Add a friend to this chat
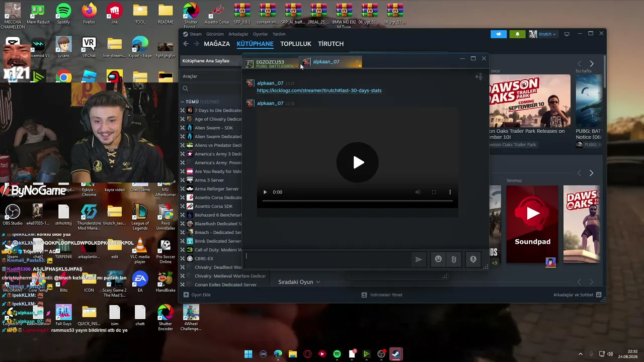Viewport: 644px width, 362px height. click(x=478, y=77)
